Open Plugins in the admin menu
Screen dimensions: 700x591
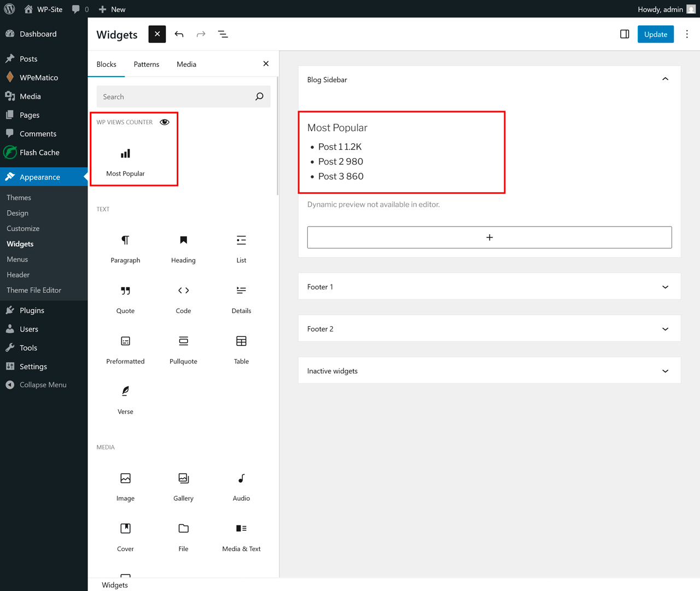click(x=32, y=310)
